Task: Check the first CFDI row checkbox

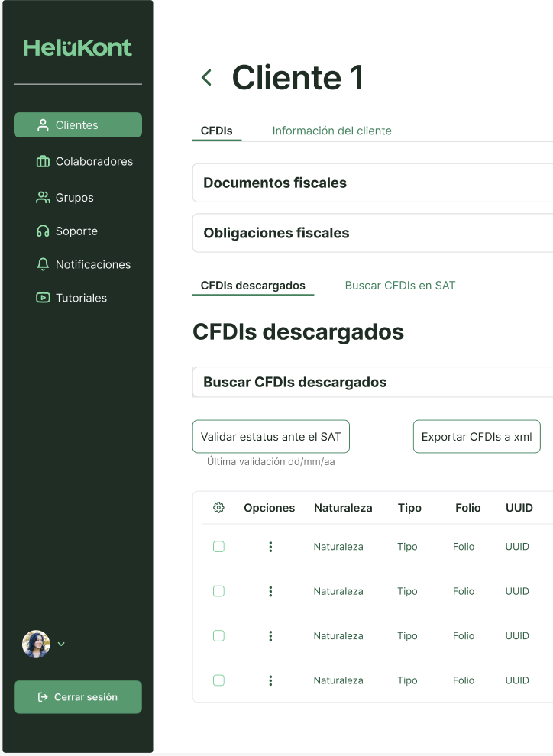Action: (x=218, y=547)
